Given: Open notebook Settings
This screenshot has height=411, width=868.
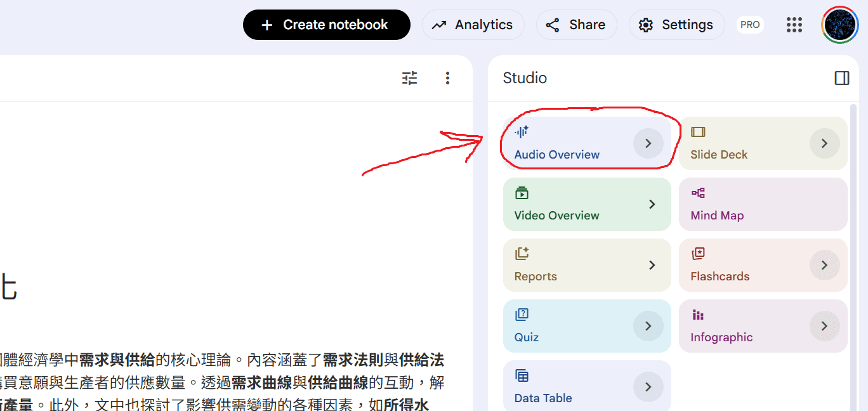Looking at the screenshot, I should [x=676, y=25].
